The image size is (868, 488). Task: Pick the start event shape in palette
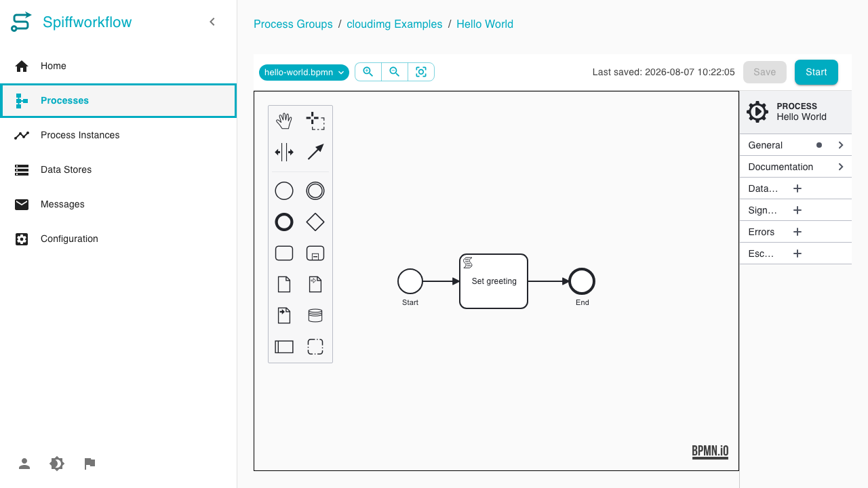[284, 191]
